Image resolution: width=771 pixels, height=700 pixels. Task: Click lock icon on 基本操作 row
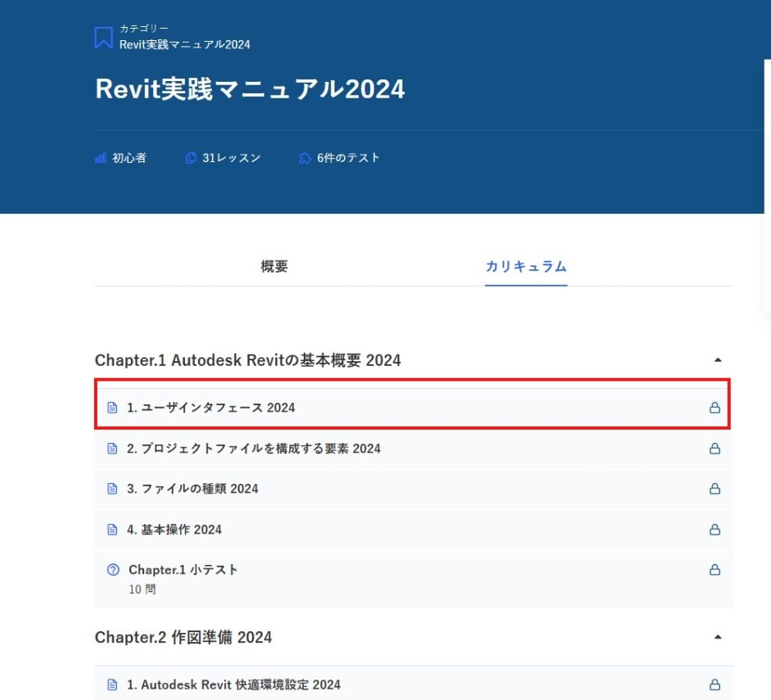pyautogui.click(x=715, y=530)
